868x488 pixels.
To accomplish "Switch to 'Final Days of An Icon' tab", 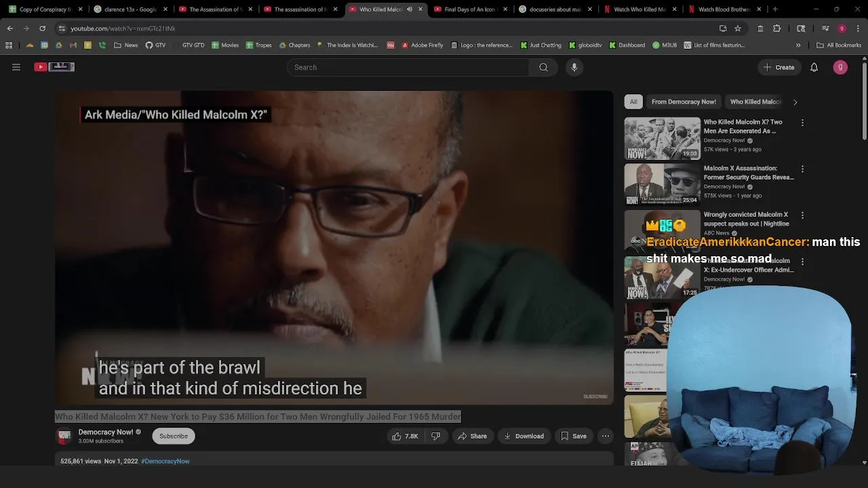I will [x=471, y=9].
